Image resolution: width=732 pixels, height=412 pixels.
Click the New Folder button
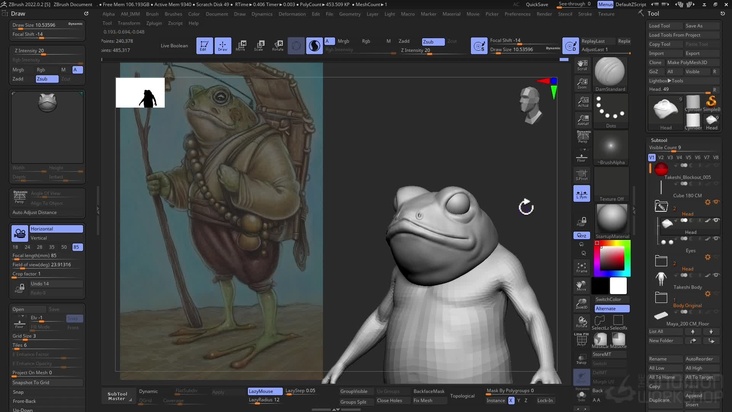click(665, 341)
